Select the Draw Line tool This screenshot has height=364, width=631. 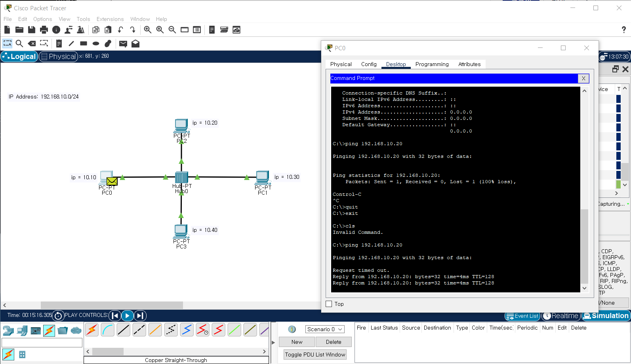point(71,44)
